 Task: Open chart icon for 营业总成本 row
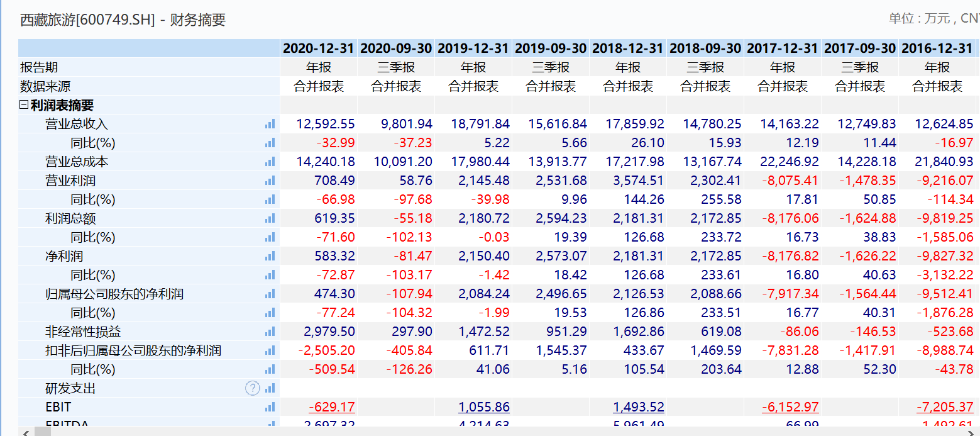270,162
